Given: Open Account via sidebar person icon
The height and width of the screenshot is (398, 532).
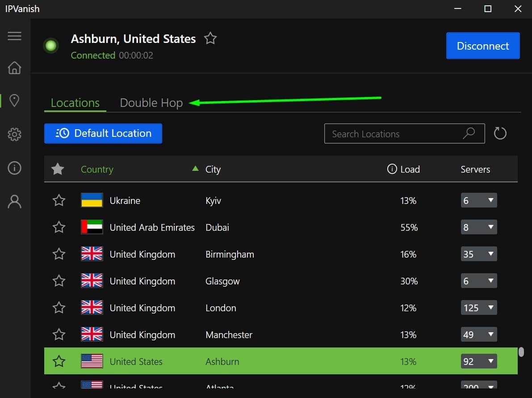Looking at the screenshot, I should (15, 201).
